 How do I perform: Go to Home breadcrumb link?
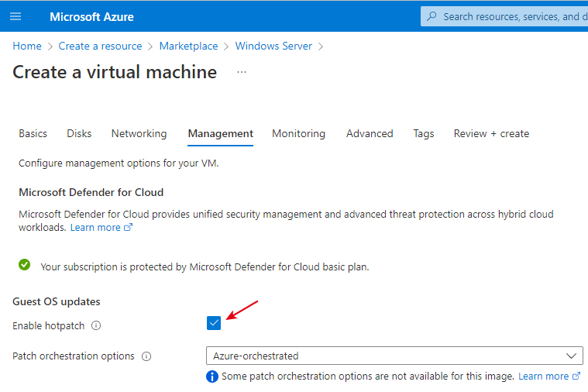click(x=27, y=46)
